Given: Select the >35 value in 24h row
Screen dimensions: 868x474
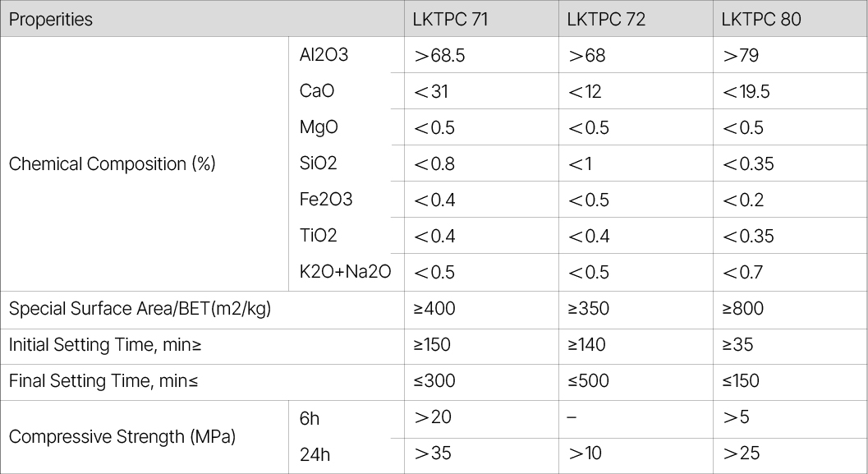Looking at the screenshot, I should click(x=432, y=453).
